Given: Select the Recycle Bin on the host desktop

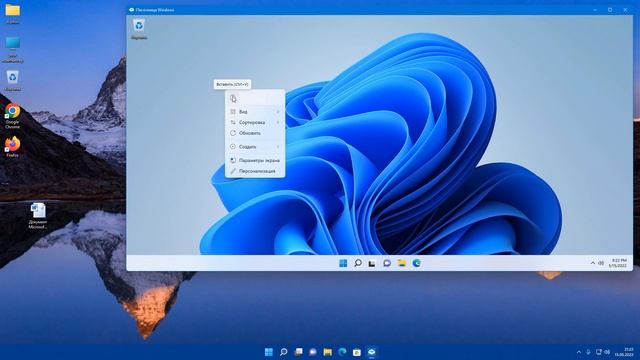Looking at the screenshot, I should coord(13,80).
